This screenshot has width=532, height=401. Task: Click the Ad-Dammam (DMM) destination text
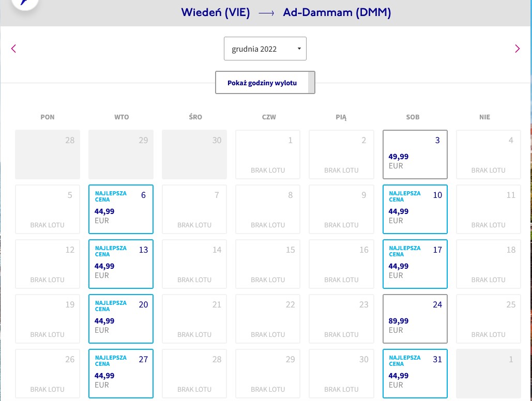coord(337,12)
